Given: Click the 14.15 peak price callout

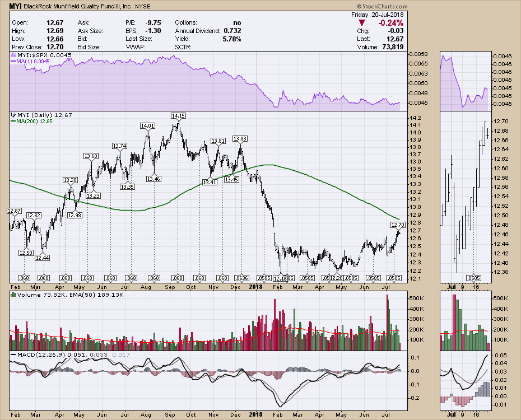Looking at the screenshot, I should (178, 115).
